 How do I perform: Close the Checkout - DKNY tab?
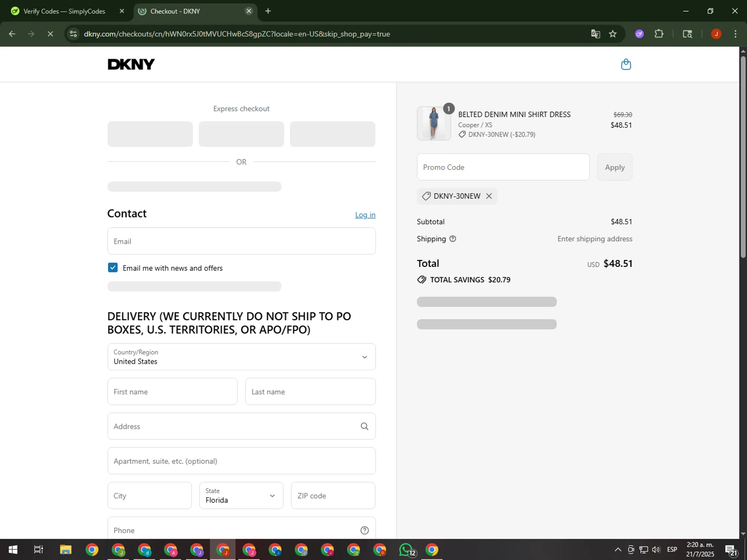pos(249,11)
